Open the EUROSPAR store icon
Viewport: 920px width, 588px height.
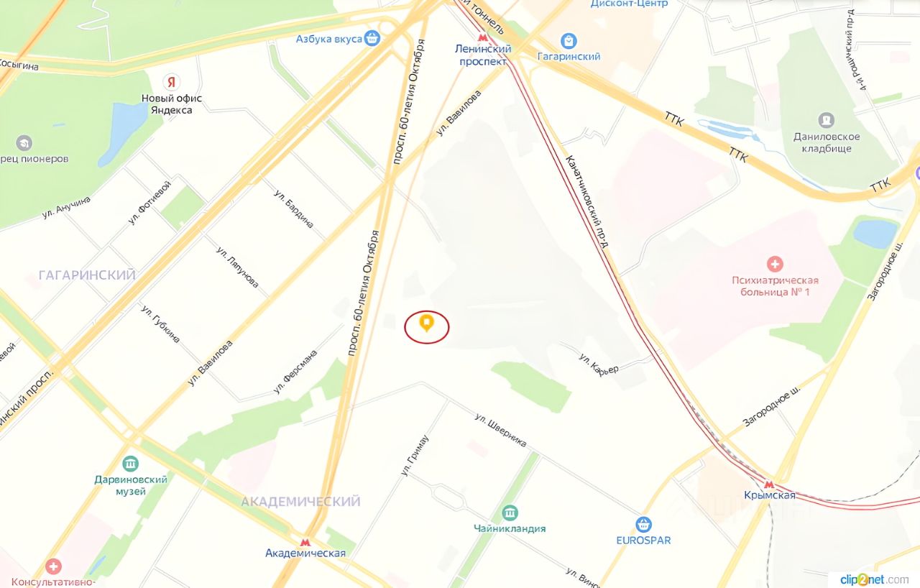point(643,524)
